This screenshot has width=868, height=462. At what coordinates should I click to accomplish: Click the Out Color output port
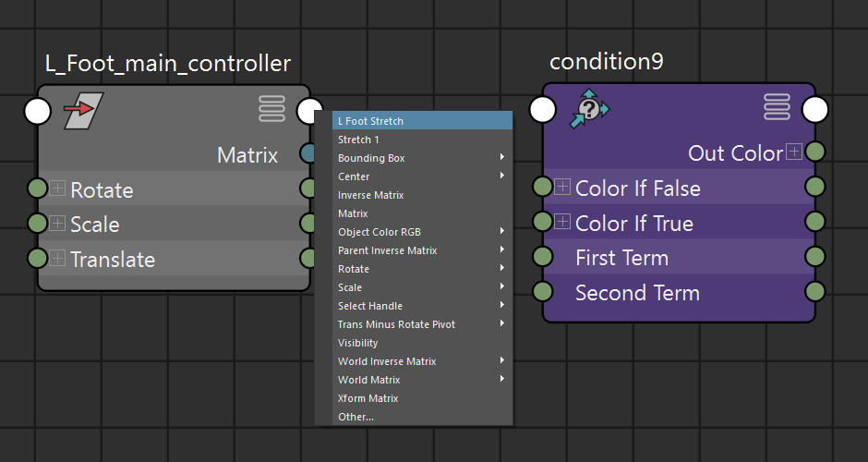pyautogui.click(x=814, y=152)
